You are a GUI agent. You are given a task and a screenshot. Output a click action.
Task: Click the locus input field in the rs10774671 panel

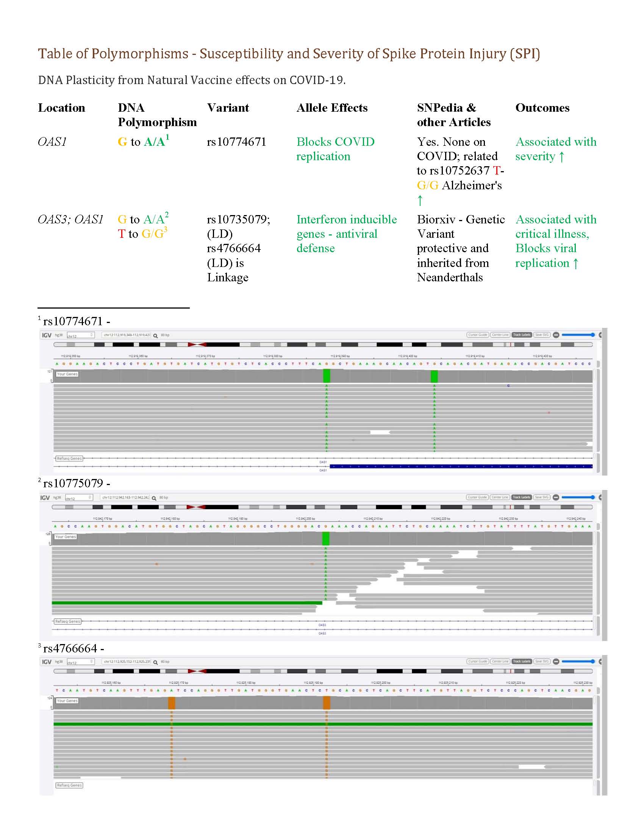click(126, 335)
